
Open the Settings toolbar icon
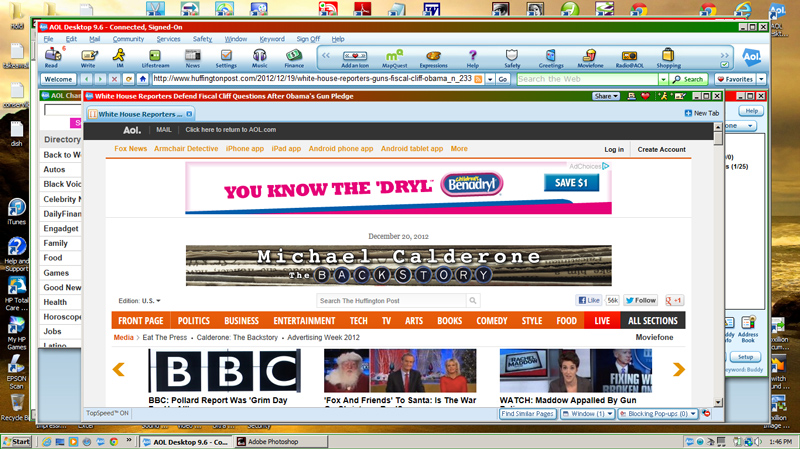coord(226,58)
